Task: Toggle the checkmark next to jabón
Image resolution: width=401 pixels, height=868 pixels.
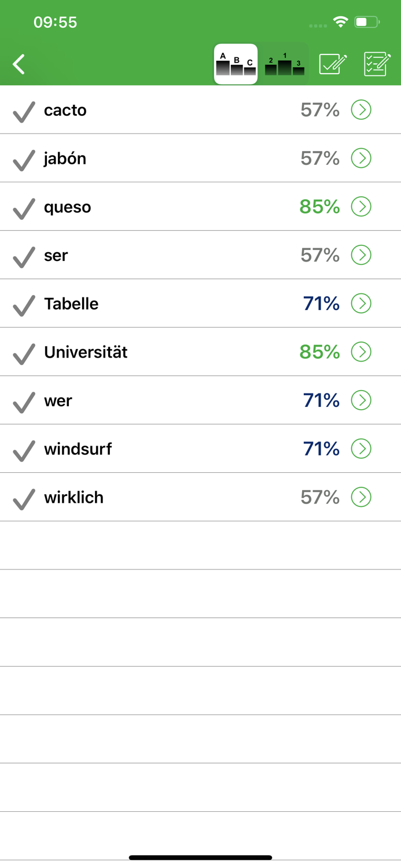Action: 23,158
